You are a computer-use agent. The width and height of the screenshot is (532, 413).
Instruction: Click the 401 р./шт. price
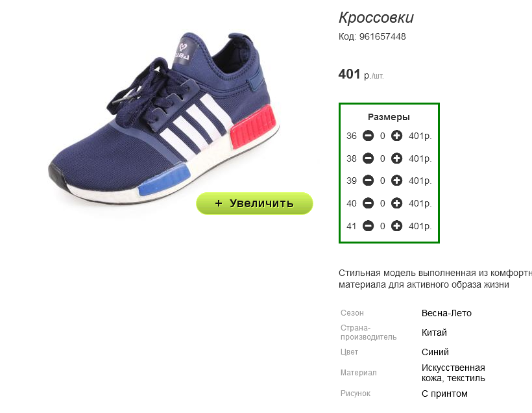361,74
